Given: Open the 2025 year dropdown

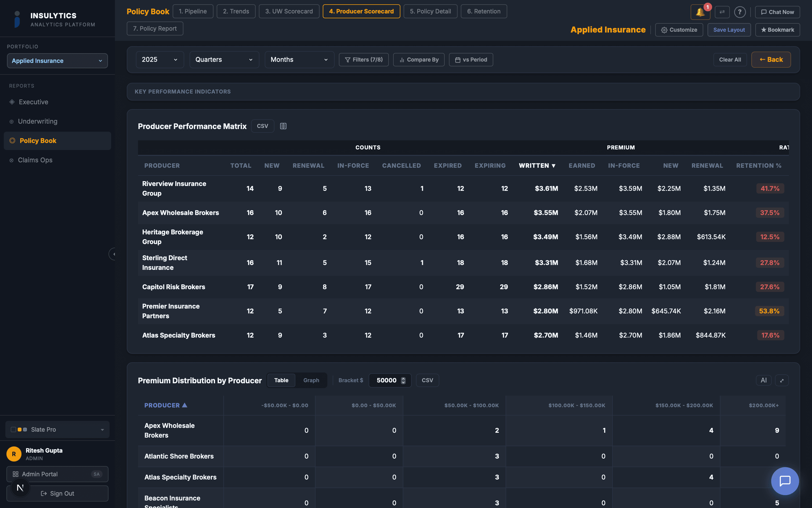Looking at the screenshot, I should click(160, 59).
